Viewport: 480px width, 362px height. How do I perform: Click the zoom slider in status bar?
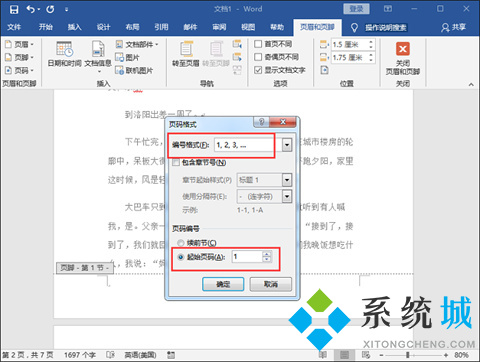coord(414,355)
